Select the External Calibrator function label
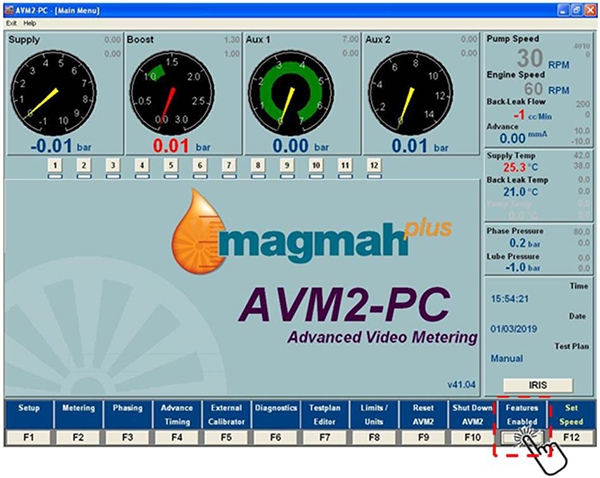This screenshot has width=600, height=478. tap(226, 414)
